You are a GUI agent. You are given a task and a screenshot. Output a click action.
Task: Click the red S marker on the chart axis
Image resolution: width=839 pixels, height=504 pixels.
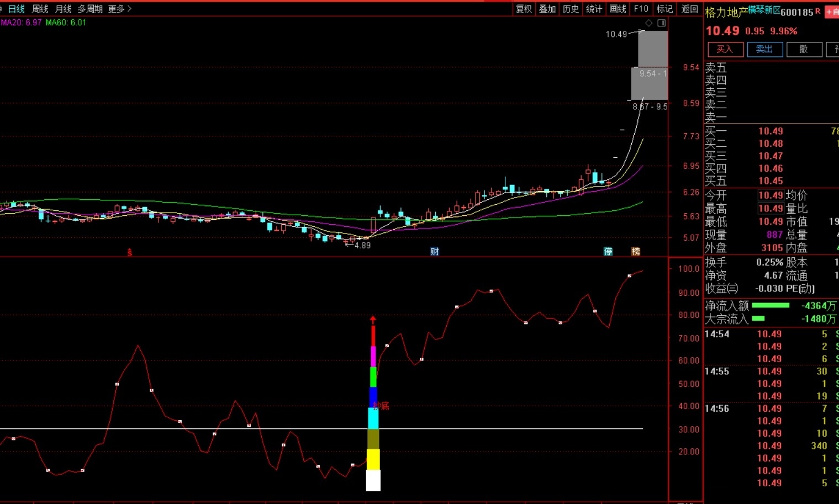click(130, 252)
